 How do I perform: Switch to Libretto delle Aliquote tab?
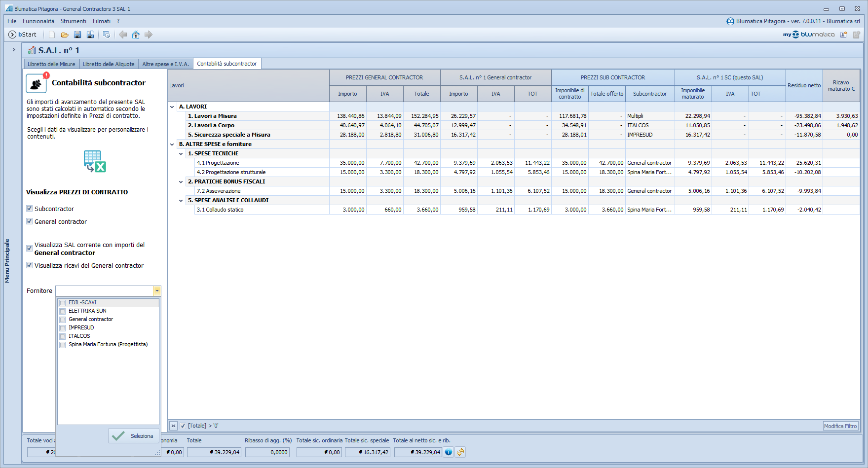pyautogui.click(x=109, y=64)
